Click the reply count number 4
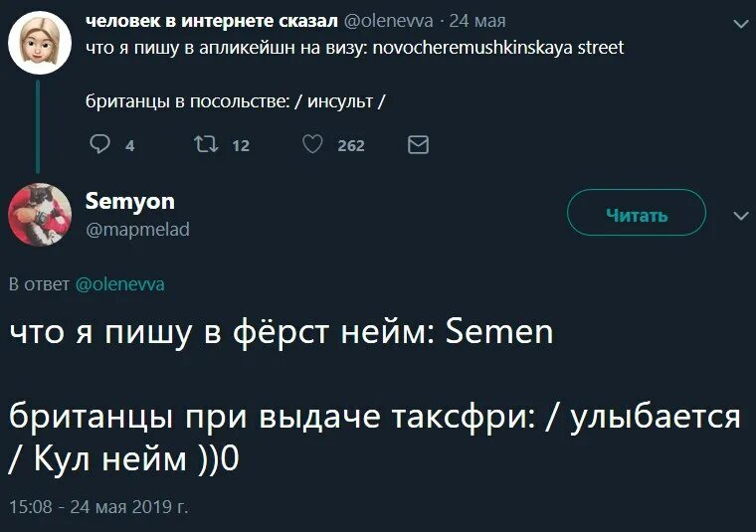Screen dimensions: 756x532 point(130,146)
